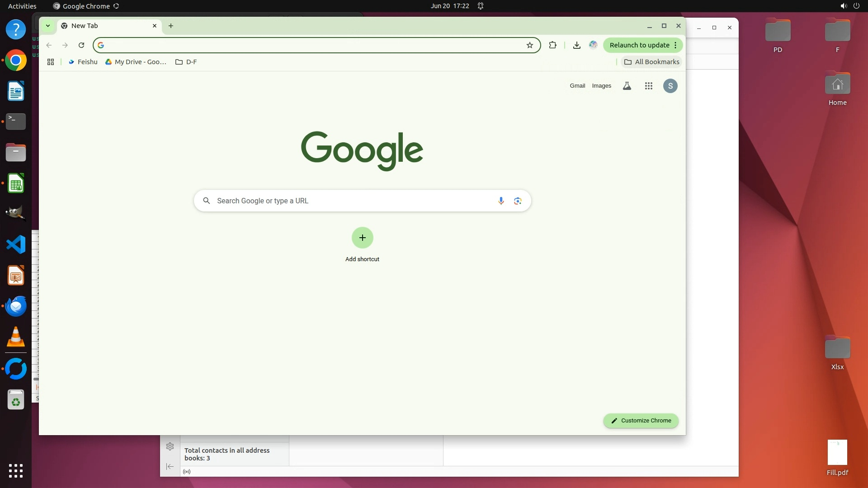This screenshot has height=488, width=868.
Task: Open the All Bookmarks folder
Action: coord(651,62)
